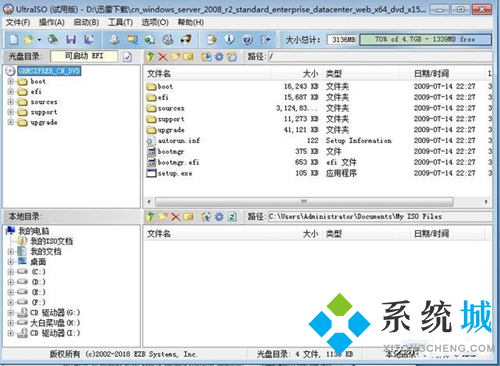Open the 启动(B) menu
The width and height of the screenshot is (500, 366).
(86, 23)
